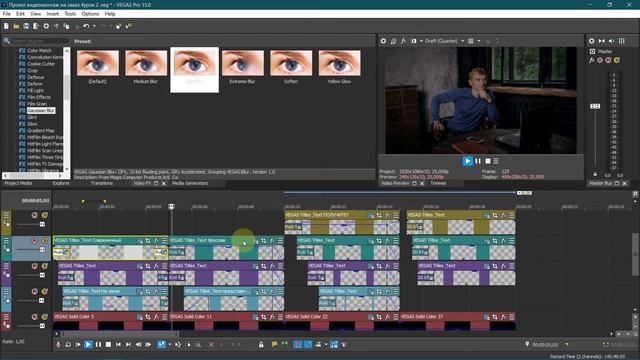Toggle the lock icon in timeline toolbar
This screenshot has height=360, width=640.
coord(261,344)
